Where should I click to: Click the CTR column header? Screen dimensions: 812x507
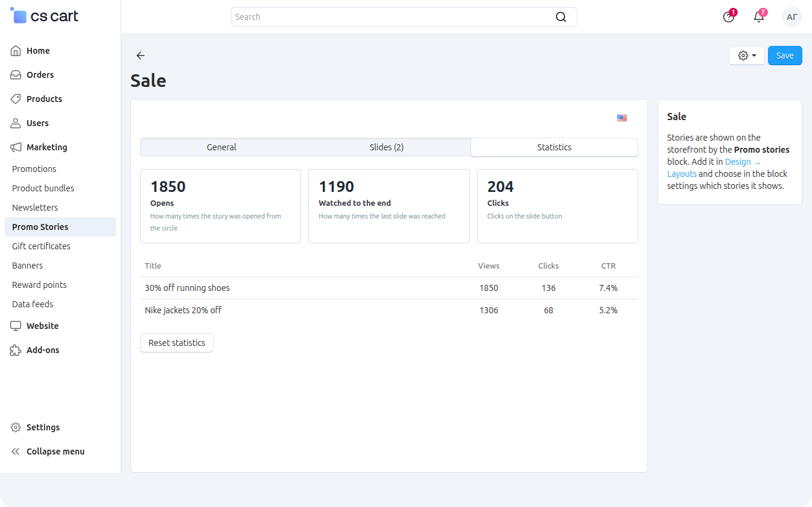tap(608, 266)
